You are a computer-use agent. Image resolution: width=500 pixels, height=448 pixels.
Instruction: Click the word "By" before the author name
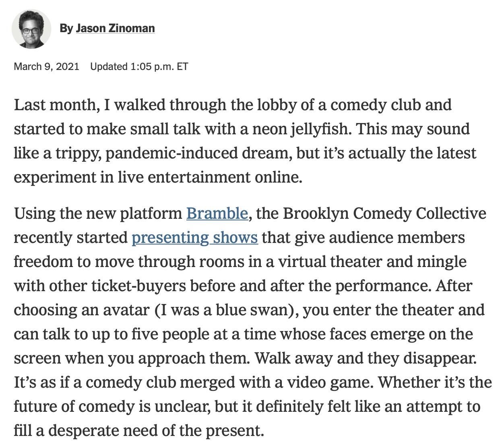coord(66,28)
